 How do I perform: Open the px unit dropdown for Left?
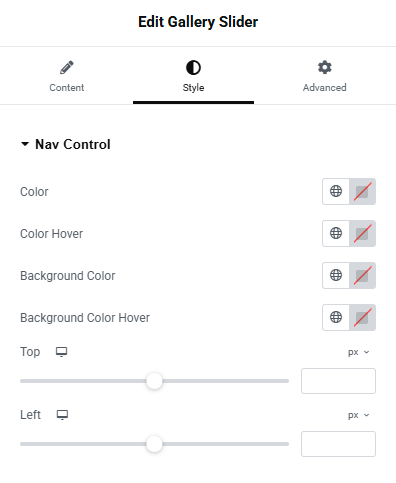coord(359,415)
